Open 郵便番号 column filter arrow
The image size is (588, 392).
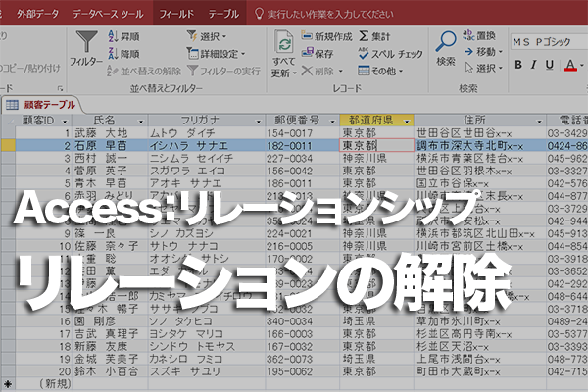tap(332, 122)
